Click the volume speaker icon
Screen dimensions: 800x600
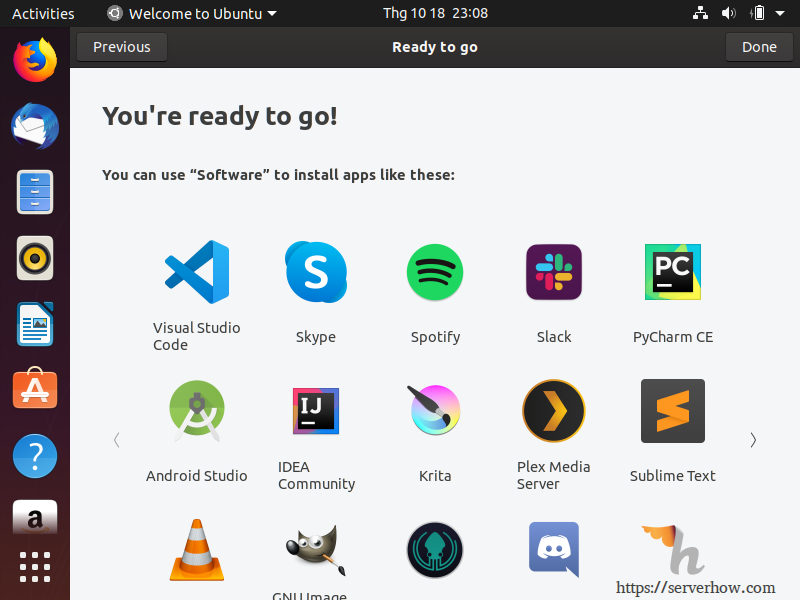pos(729,13)
